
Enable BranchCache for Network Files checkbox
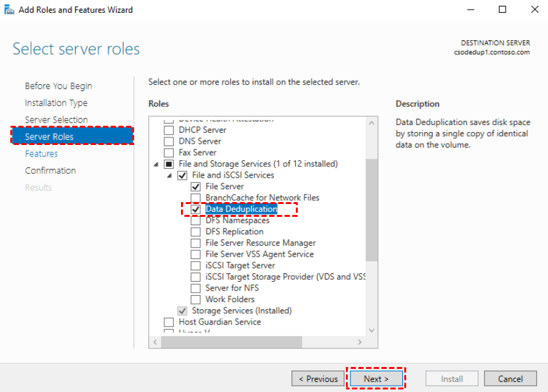[196, 198]
